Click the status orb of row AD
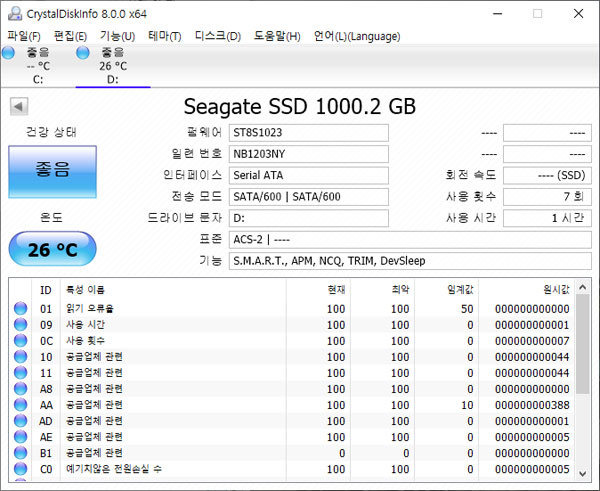 [21, 421]
